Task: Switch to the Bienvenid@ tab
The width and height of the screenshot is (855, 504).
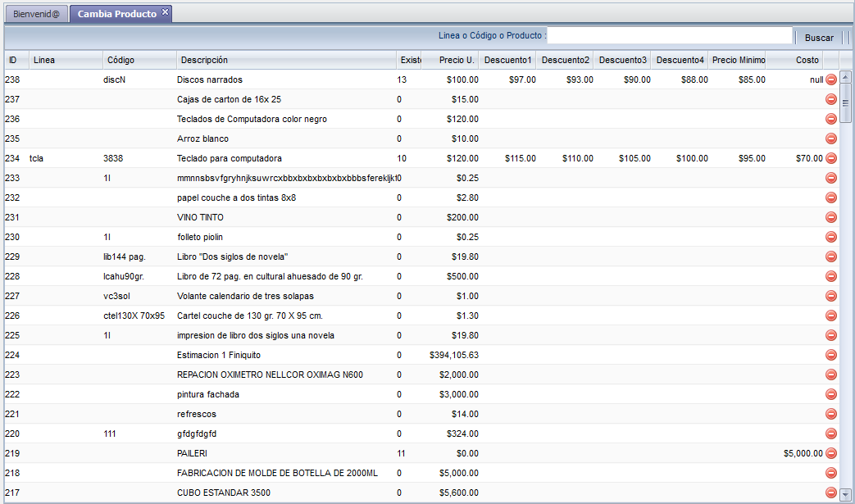Action: coord(36,14)
